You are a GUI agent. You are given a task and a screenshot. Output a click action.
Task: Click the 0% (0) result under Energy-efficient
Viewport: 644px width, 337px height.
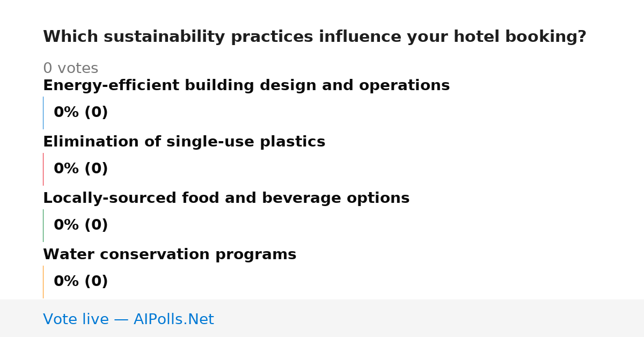click(x=80, y=113)
